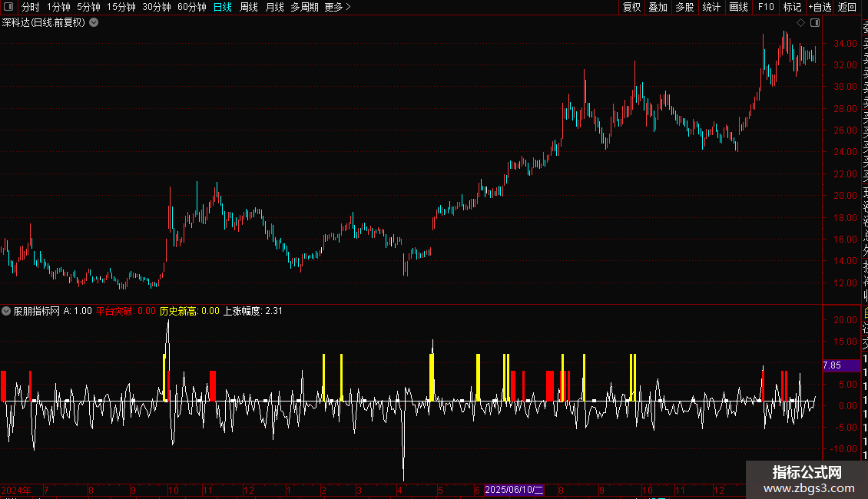The width and height of the screenshot is (868, 499).
Task: Switch to the 30分钟 period
Action: click(157, 7)
